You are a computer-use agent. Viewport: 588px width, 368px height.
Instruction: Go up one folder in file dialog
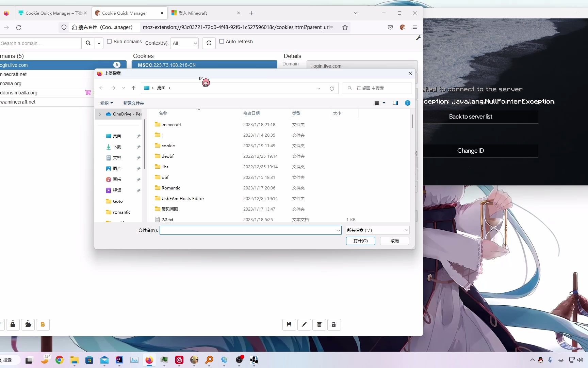click(133, 88)
